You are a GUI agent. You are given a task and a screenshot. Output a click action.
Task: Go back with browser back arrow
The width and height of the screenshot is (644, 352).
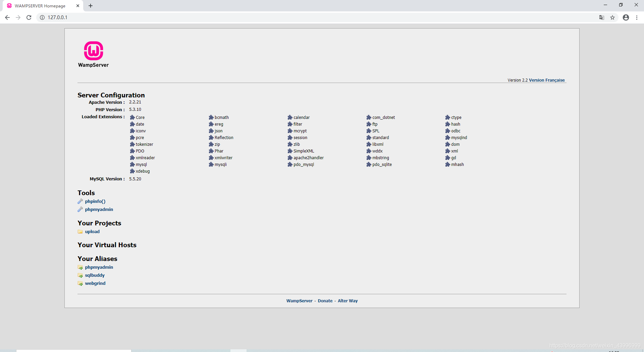[x=7, y=17]
